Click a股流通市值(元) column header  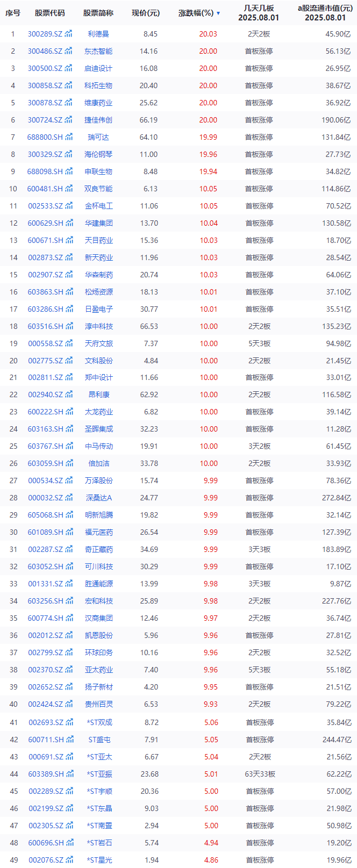[x=325, y=13]
